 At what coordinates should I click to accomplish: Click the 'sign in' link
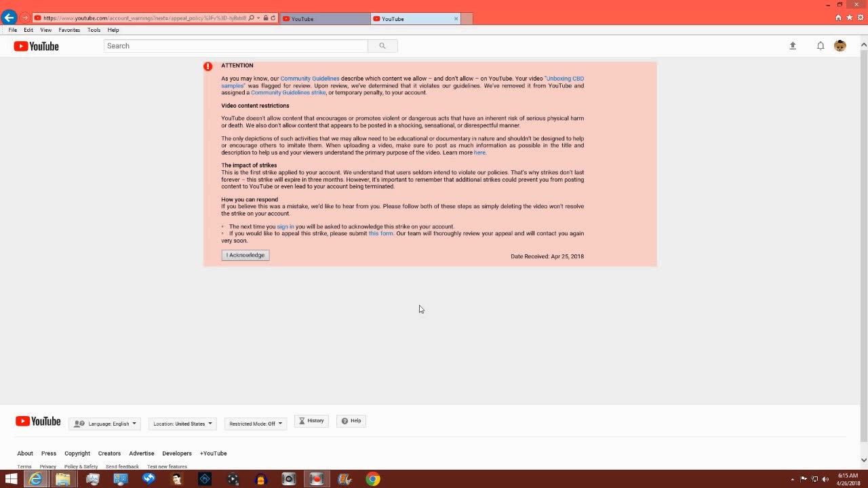[x=285, y=226]
